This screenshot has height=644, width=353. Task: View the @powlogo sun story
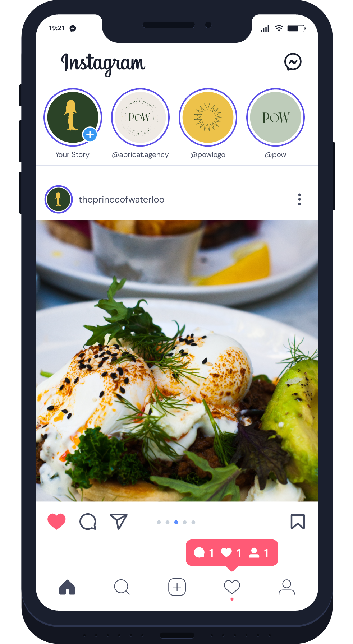208,117
